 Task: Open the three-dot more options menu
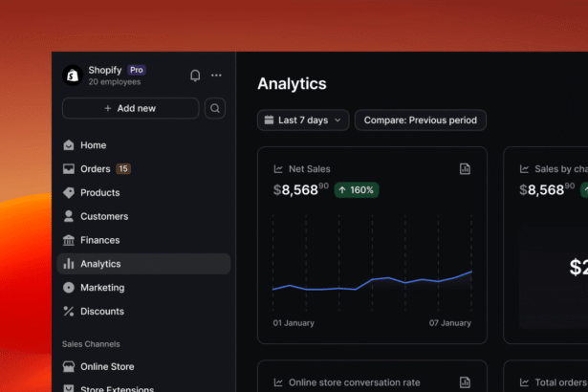pos(216,76)
